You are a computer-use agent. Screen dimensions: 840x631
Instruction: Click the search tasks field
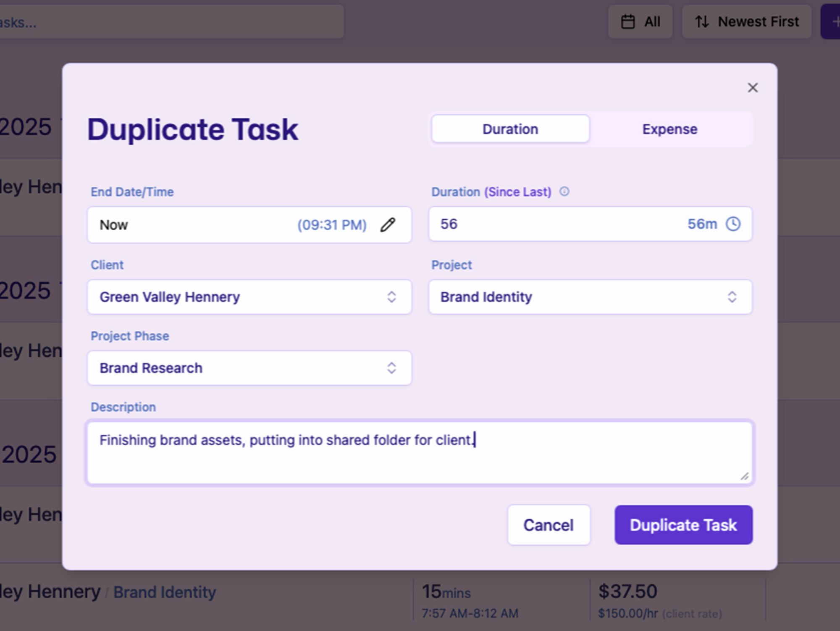click(x=168, y=22)
